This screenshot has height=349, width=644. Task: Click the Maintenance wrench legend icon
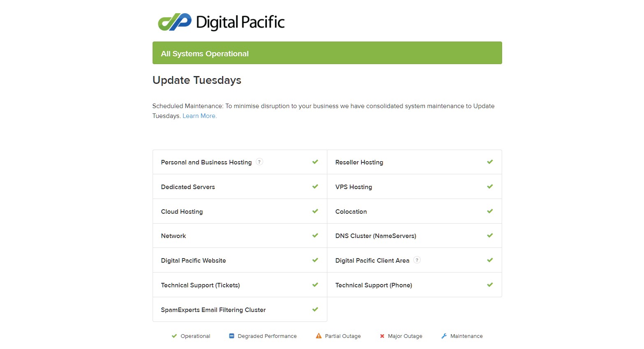[x=444, y=336]
